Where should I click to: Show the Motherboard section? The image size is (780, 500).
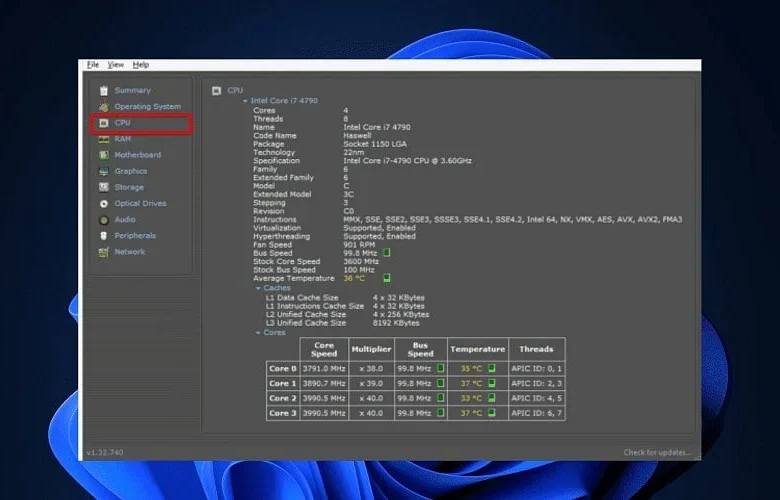pyautogui.click(x=138, y=155)
